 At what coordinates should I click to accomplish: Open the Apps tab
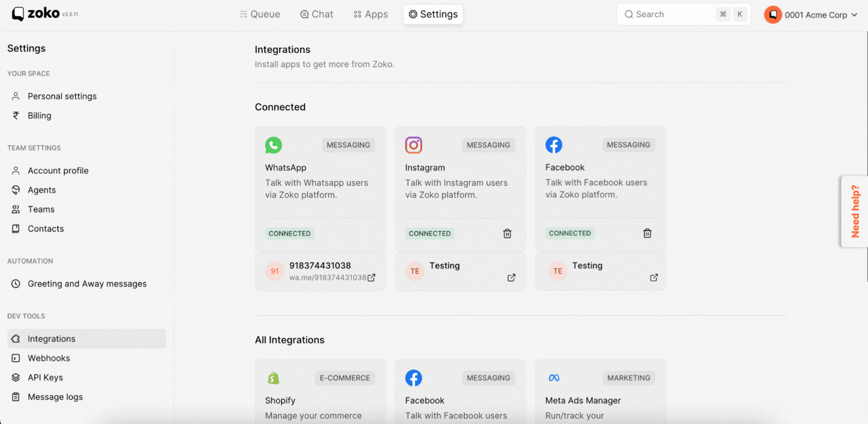click(370, 14)
